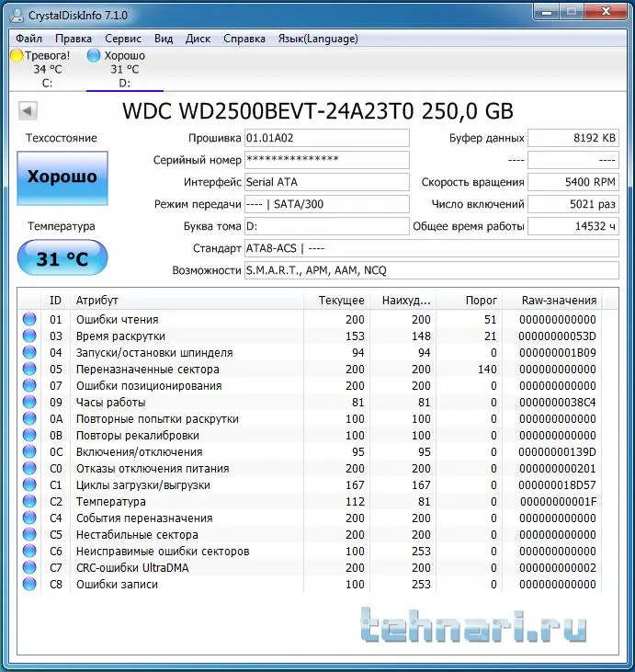
Task: Click raw value 0000000038C4 of Часы работы
Action: click(558, 402)
